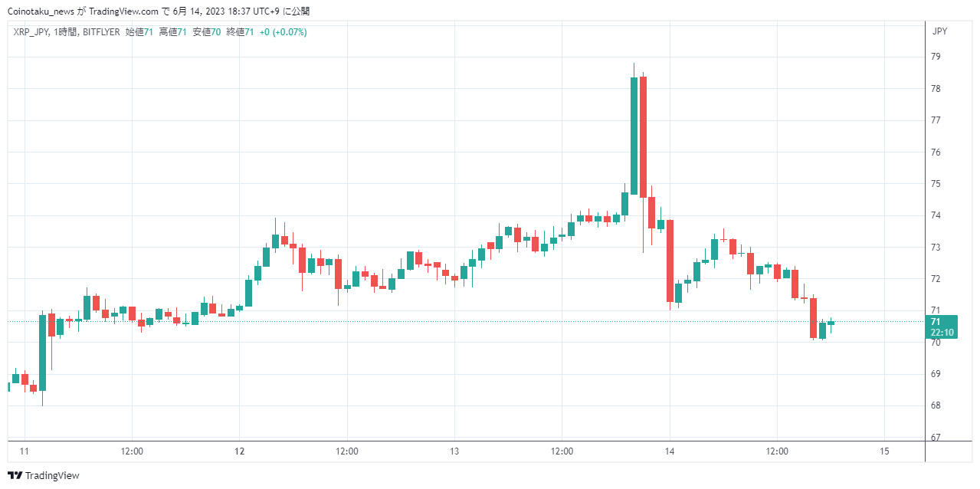Screen dimensions: 980x489
Task: Click the JPY currency label on price axis
Action: click(939, 31)
